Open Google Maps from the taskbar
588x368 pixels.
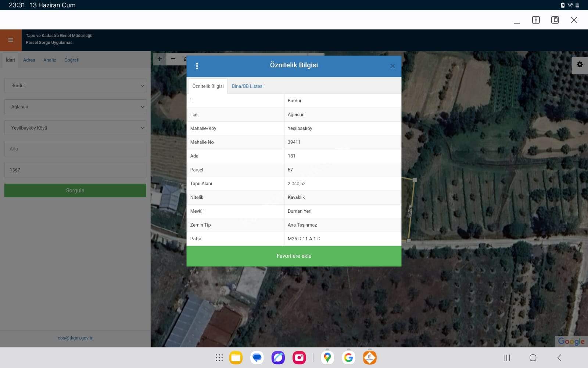point(327,358)
